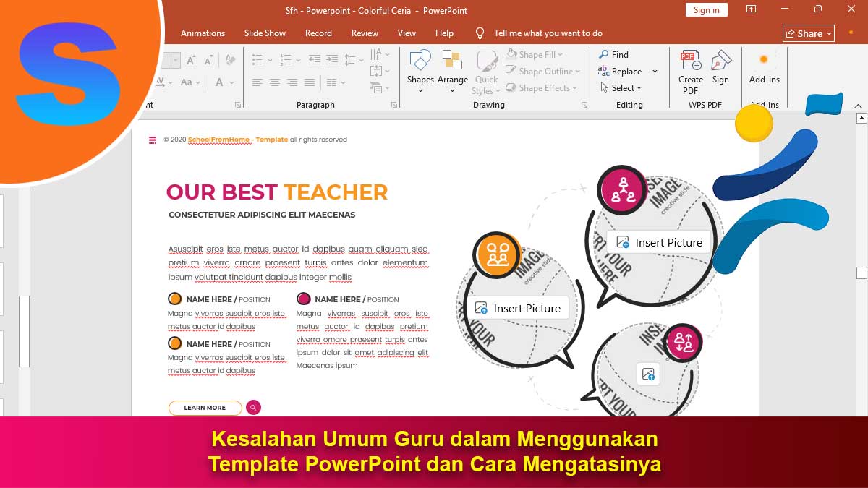Screen dimensions: 868x488
Task: Apply bullet list formatting
Action: 257,60
